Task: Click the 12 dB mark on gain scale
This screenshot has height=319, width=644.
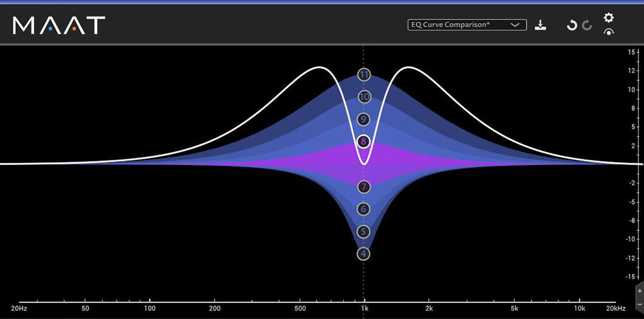Action: pyautogui.click(x=632, y=70)
